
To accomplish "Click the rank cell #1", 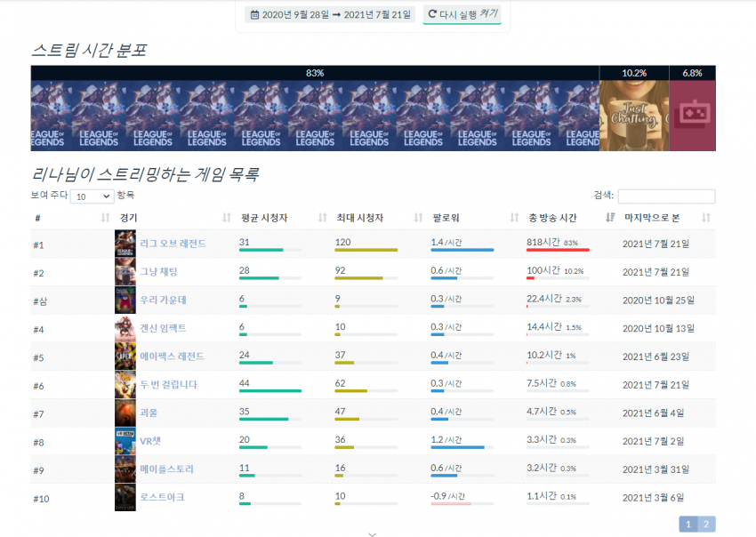I will [x=38, y=244].
